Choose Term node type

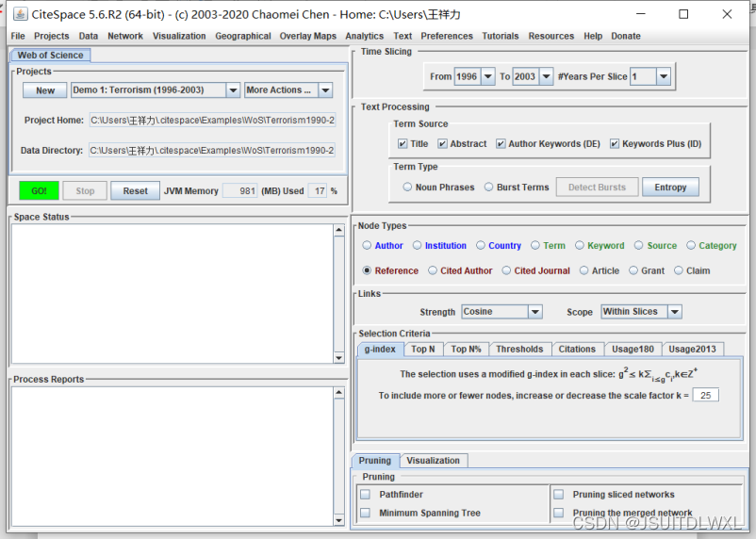coord(535,245)
